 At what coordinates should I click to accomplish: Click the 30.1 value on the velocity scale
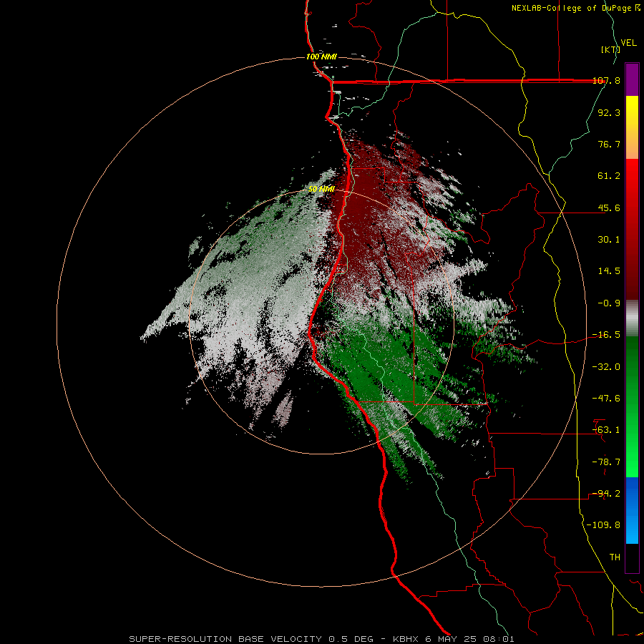coord(609,240)
